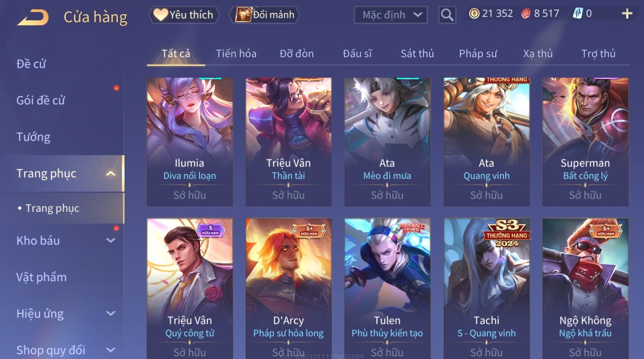644x359 pixels.
Task: Expand the Hiệu ứng sidebar section
Action: (110, 314)
